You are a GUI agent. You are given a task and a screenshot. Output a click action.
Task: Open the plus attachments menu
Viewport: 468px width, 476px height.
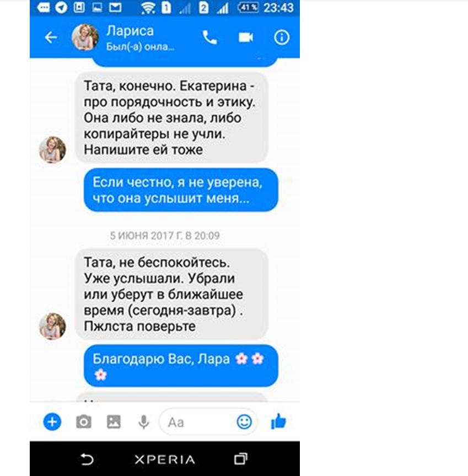click(x=52, y=421)
